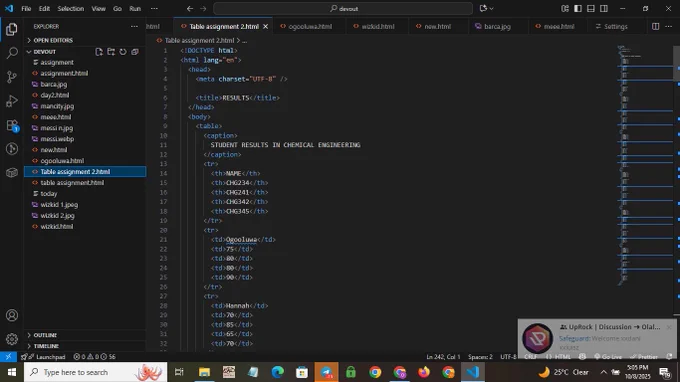Open additional menus ellipsis in menu bar
The height and width of the screenshot is (382, 680).
pos(154,8)
